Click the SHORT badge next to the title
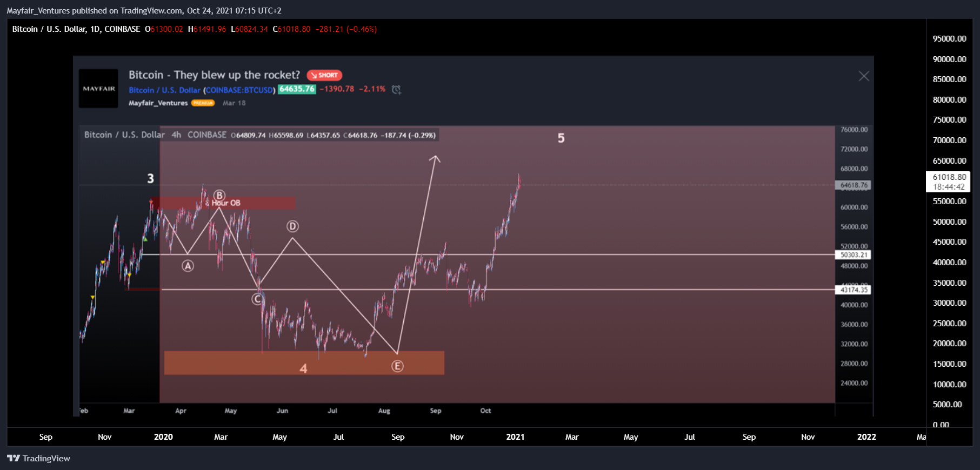980x470 pixels. (324, 75)
